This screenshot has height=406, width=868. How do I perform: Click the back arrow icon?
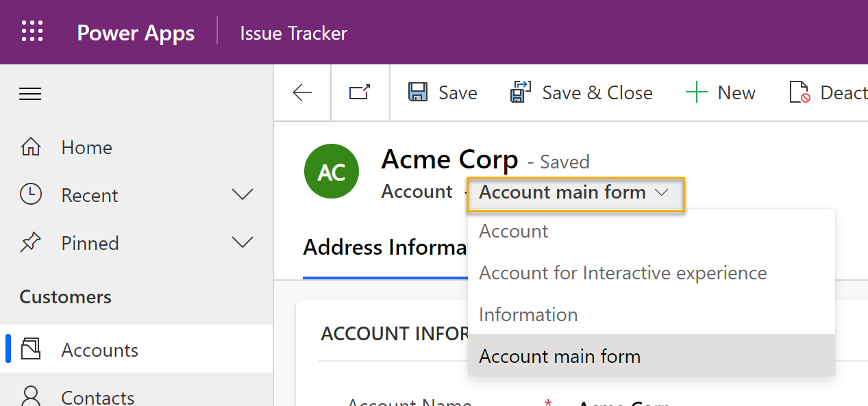302,93
